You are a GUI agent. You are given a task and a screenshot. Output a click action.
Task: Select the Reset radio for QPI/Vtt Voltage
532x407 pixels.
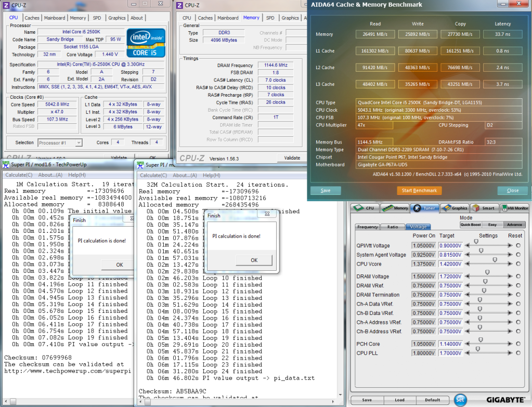pos(518,245)
